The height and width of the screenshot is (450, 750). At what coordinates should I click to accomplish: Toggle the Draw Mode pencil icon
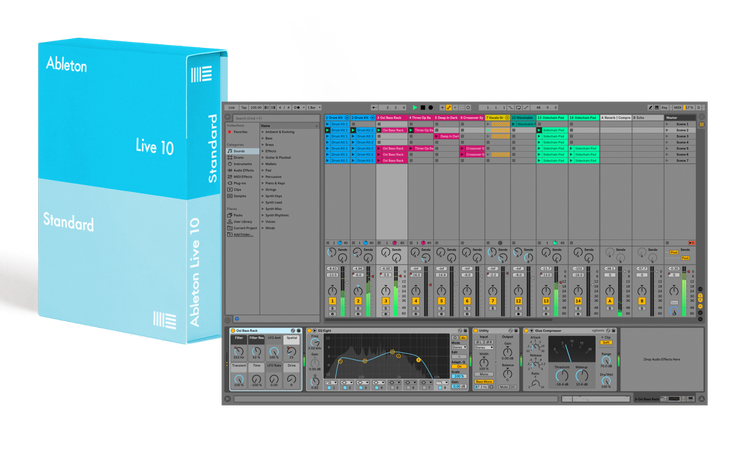coord(650,108)
